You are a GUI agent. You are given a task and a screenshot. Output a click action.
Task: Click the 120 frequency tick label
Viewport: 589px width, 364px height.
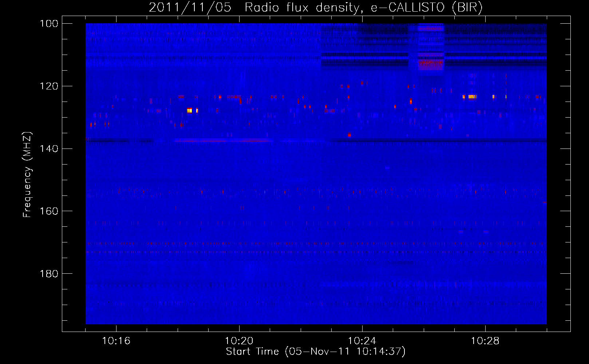49,86
